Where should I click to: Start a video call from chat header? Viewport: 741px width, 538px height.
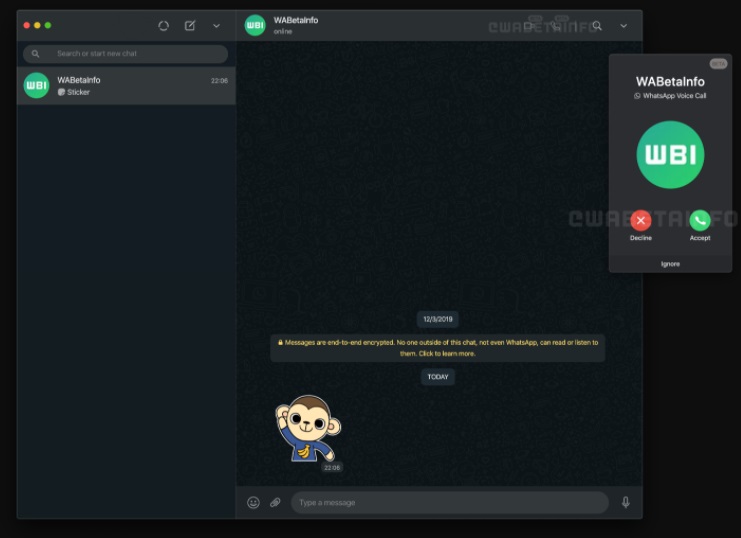[x=529, y=26]
